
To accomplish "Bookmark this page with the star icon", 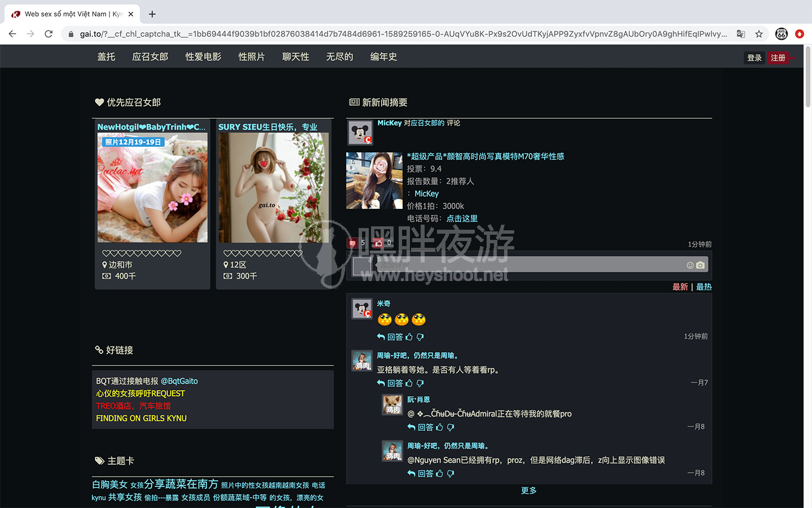I will click(759, 34).
